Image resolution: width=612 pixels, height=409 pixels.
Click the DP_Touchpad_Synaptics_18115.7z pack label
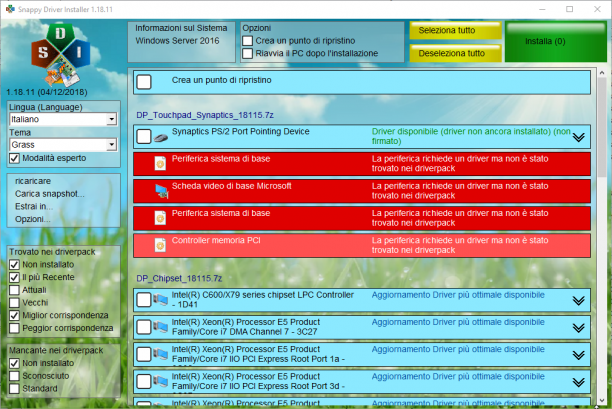tap(205, 115)
